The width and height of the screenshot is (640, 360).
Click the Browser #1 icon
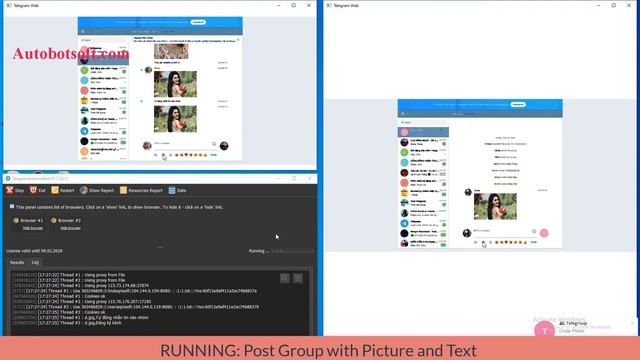pos(16,220)
